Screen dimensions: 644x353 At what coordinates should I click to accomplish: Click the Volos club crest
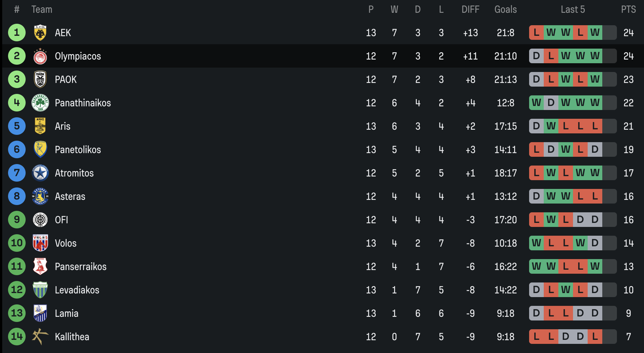tap(40, 243)
